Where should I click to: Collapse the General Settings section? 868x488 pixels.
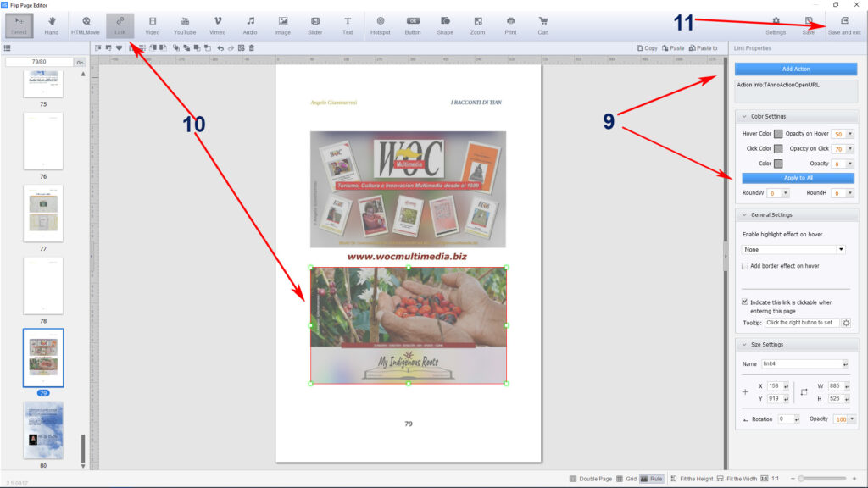click(744, 214)
